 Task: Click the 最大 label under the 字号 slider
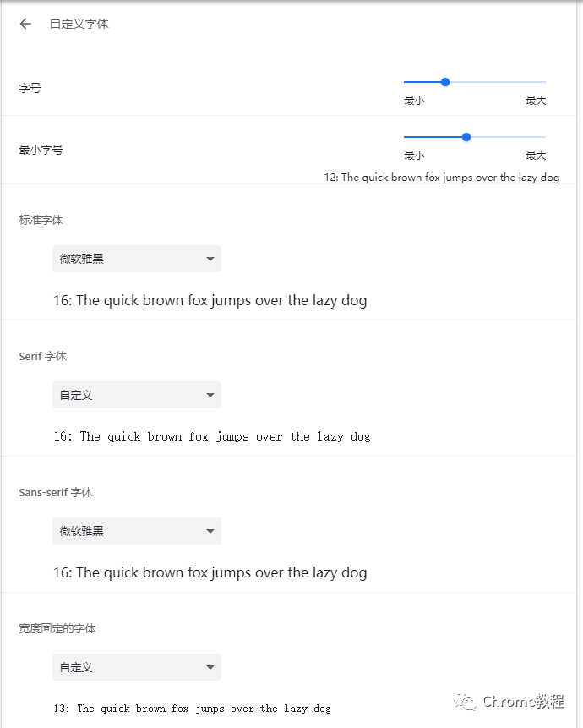coord(536,101)
